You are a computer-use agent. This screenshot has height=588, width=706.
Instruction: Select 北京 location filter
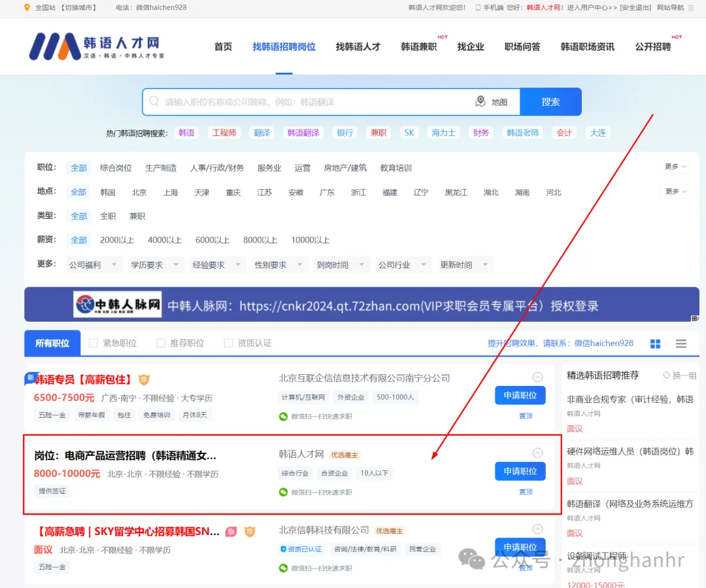(139, 192)
